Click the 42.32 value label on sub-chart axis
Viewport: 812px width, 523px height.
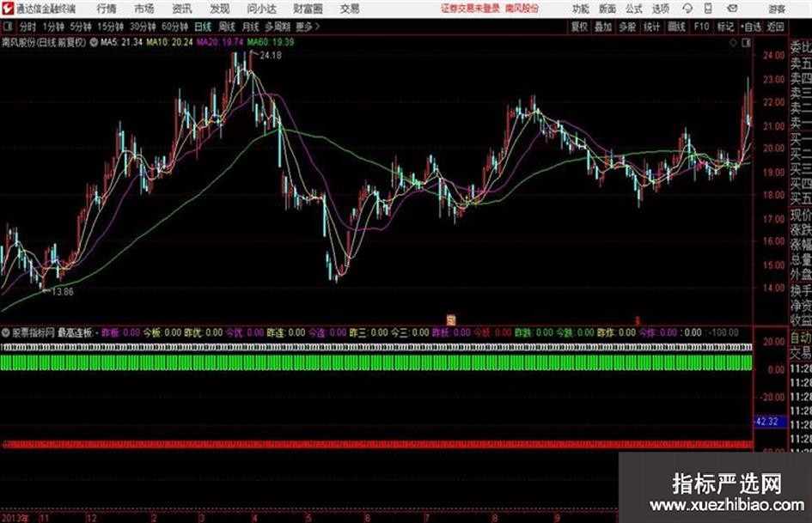click(770, 422)
